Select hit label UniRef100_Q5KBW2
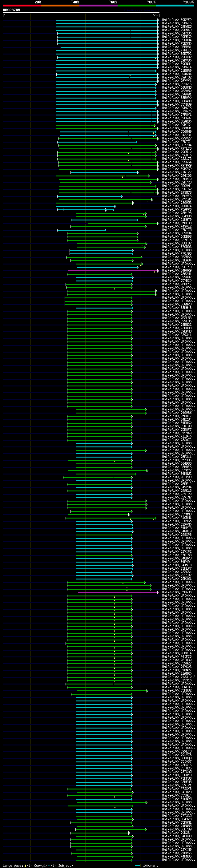This screenshot has height=868, width=197. coord(177,690)
